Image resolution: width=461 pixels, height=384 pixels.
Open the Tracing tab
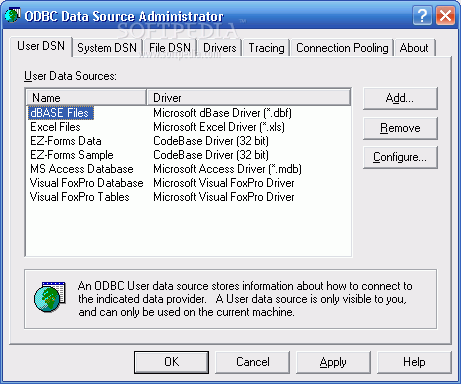point(266,48)
